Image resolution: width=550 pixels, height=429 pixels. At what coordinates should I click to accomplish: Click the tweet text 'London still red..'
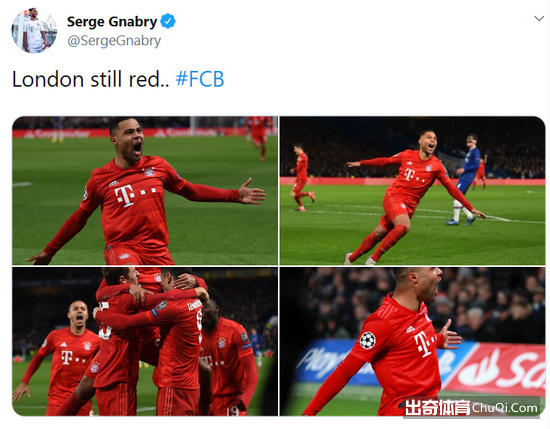(90, 79)
